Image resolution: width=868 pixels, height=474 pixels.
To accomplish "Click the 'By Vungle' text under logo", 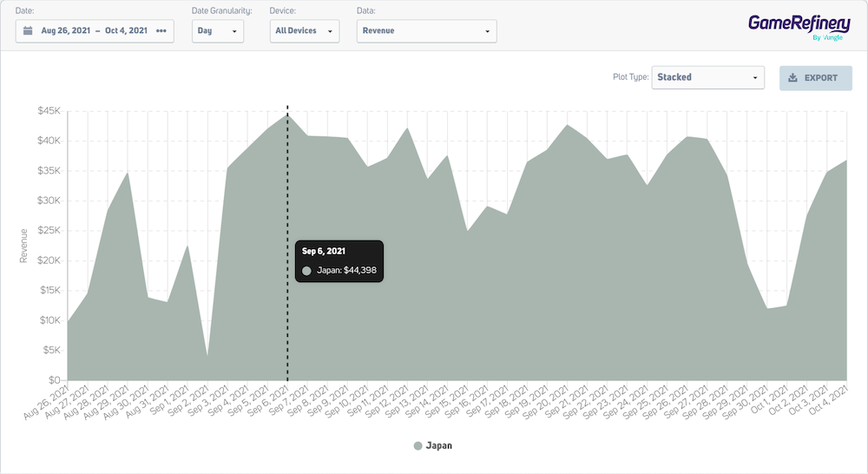I will pyautogui.click(x=827, y=37).
